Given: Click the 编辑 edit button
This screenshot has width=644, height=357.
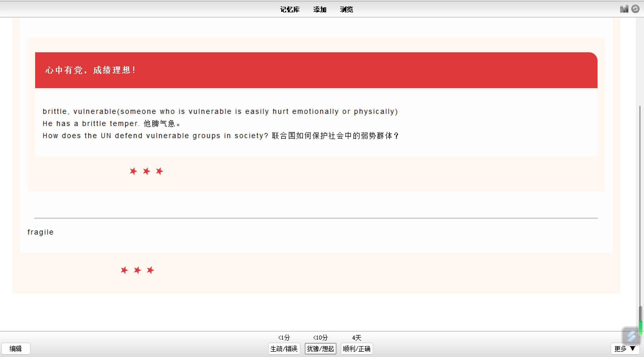Looking at the screenshot, I should [x=16, y=349].
